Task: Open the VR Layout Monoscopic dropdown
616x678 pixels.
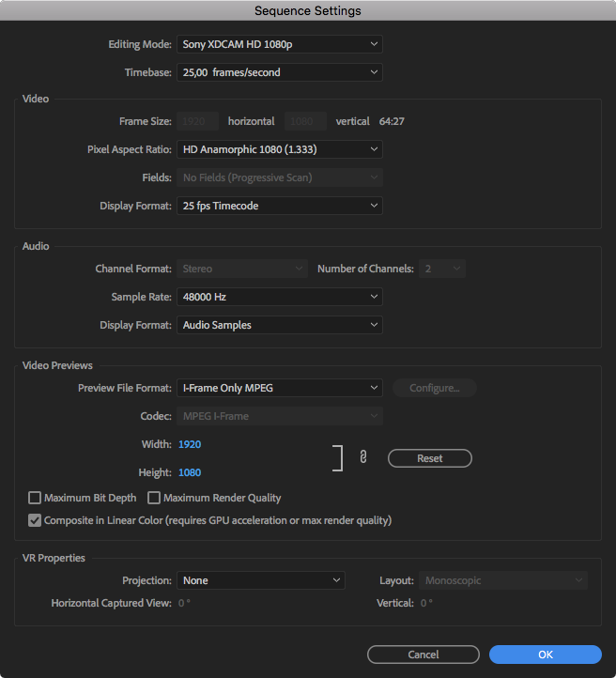Action: (503, 580)
